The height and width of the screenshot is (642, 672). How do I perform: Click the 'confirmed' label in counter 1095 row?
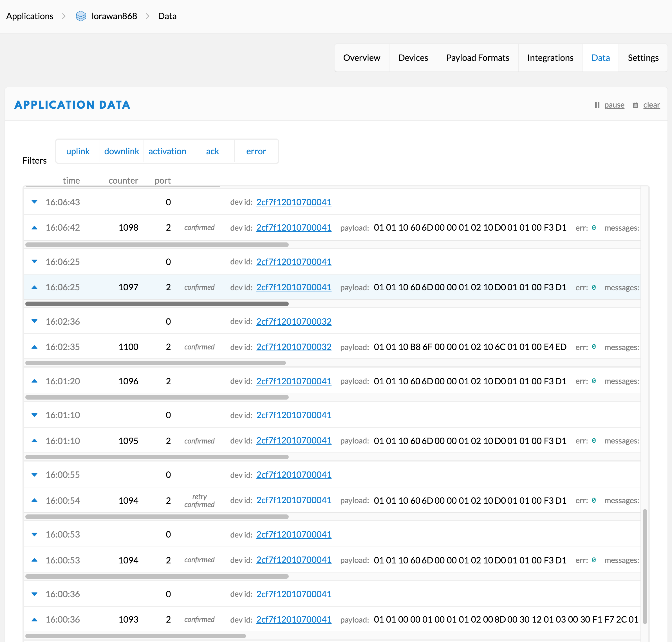(200, 441)
